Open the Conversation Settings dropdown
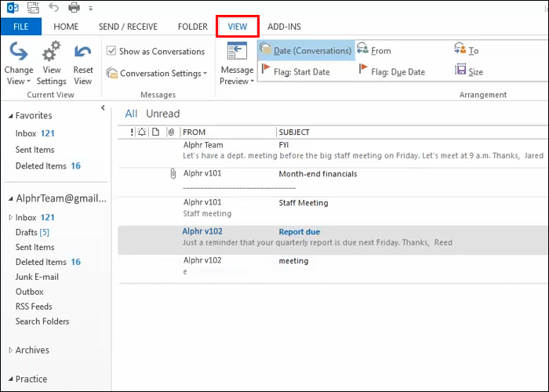549x392 pixels. 157,73
